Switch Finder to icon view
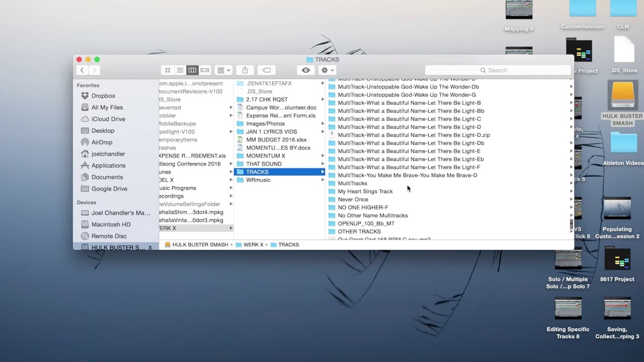 [x=168, y=70]
